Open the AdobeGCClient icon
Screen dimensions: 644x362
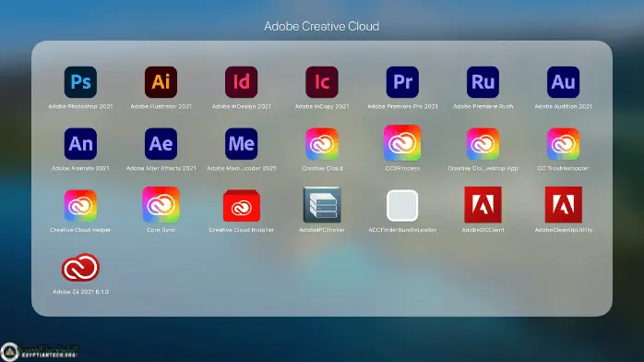click(483, 205)
